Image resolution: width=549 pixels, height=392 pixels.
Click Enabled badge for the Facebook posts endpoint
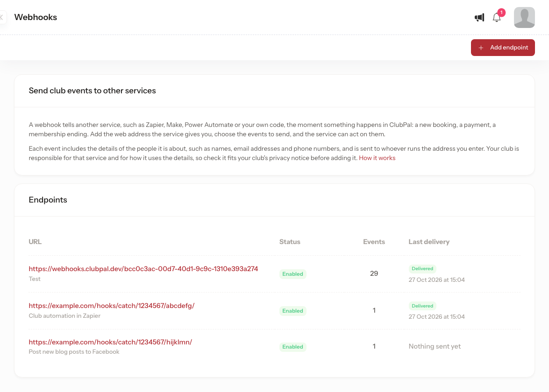click(292, 347)
